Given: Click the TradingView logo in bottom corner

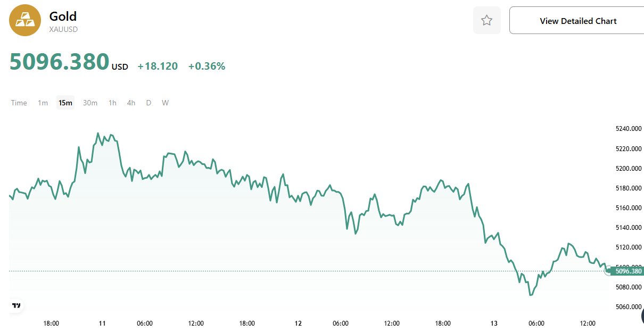Looking at the screenshot, I should [x=16, y=305].
